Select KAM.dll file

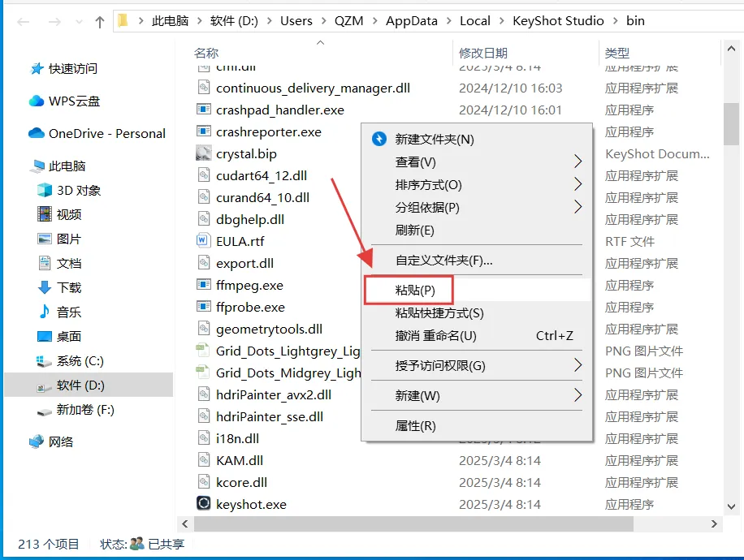coord(239,460)
